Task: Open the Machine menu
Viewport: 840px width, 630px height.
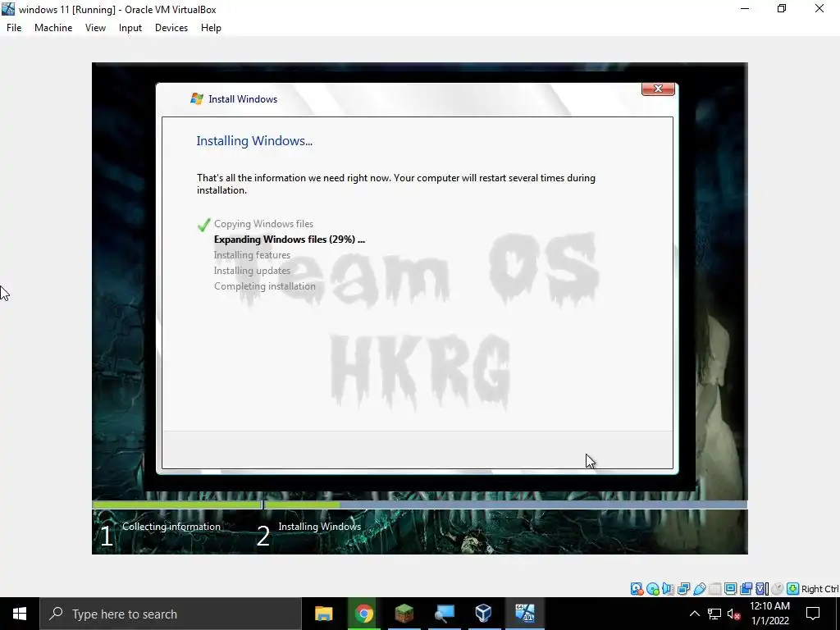Action: [x=53, y=28]
